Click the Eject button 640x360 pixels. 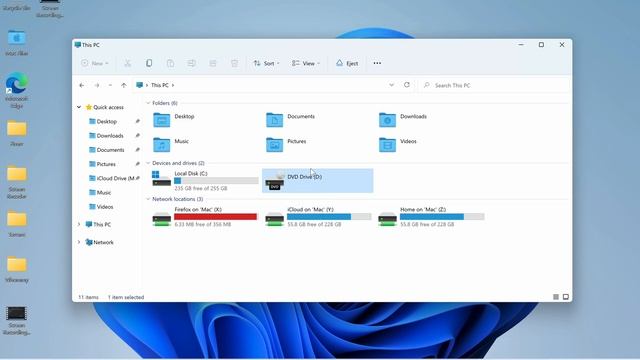(x=347, y=63)
